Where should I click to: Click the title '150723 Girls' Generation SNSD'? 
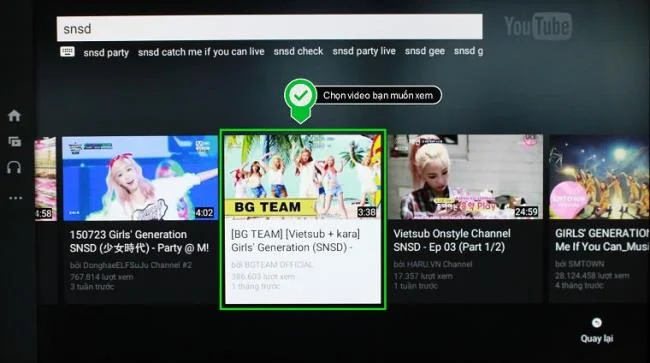point(139,241)
